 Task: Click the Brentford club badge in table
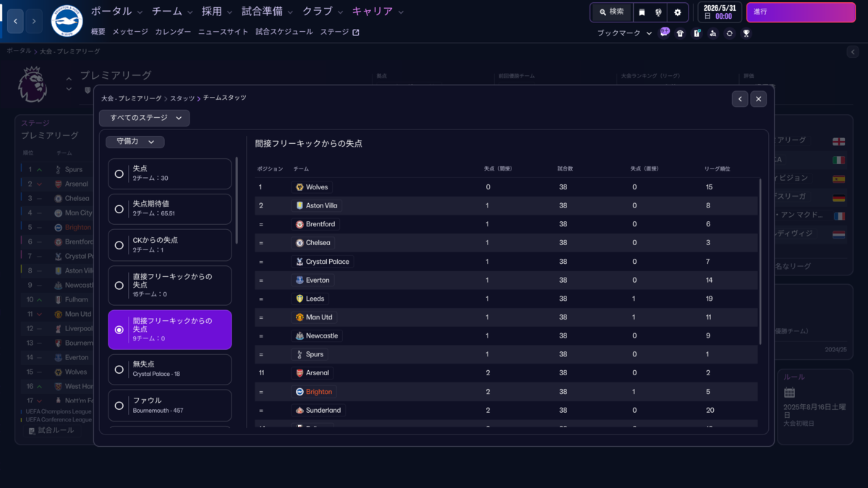tap(299, 224)
